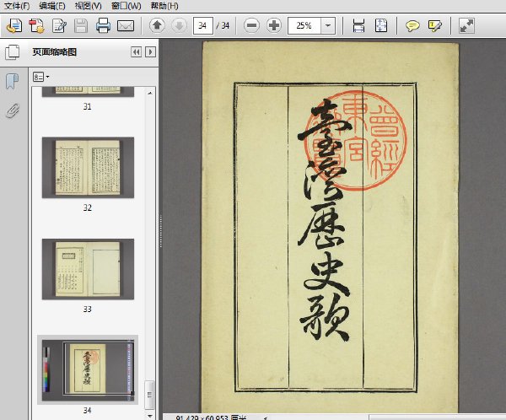Open thumbnail options dropdown menu

tap(41, 77)
